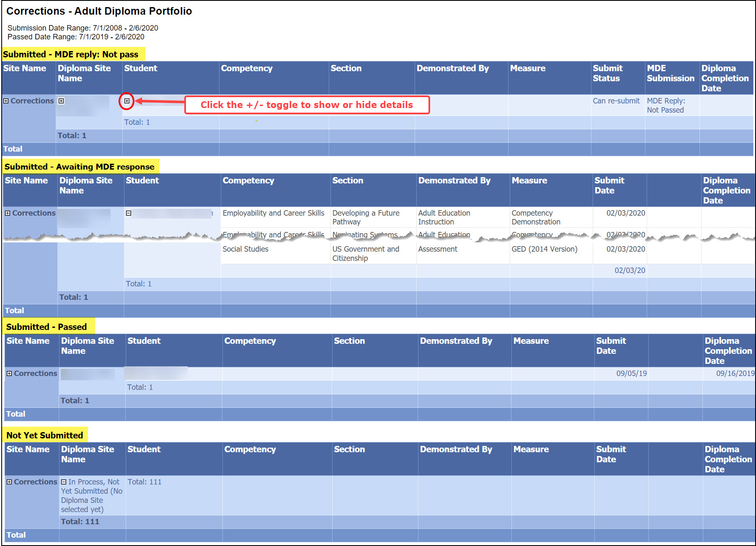Click the MDE Reply: Not Passed cell
Viewport: 756px width, 546px height.
[666, 106]
